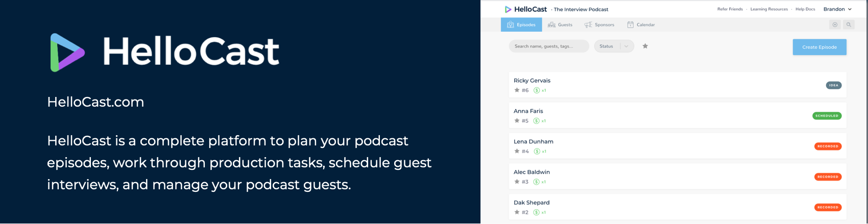Click the Create Episode button
This screenshot has height=224, width=868.
coord(819,47)
